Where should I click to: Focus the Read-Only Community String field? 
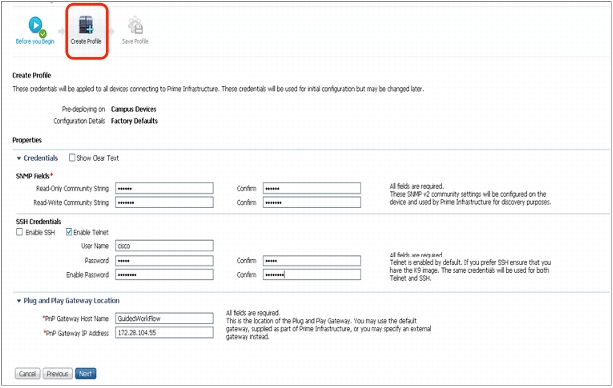tap(164, 188)
